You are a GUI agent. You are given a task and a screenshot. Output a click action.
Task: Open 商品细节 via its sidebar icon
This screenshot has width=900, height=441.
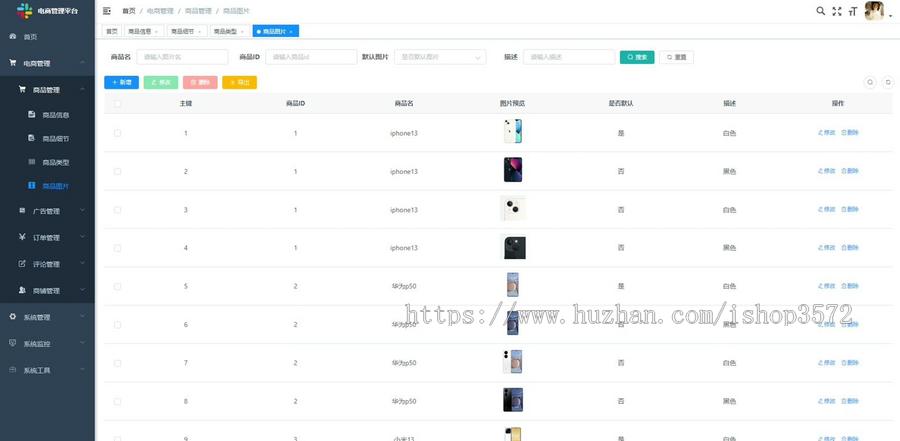coord(32,138)
